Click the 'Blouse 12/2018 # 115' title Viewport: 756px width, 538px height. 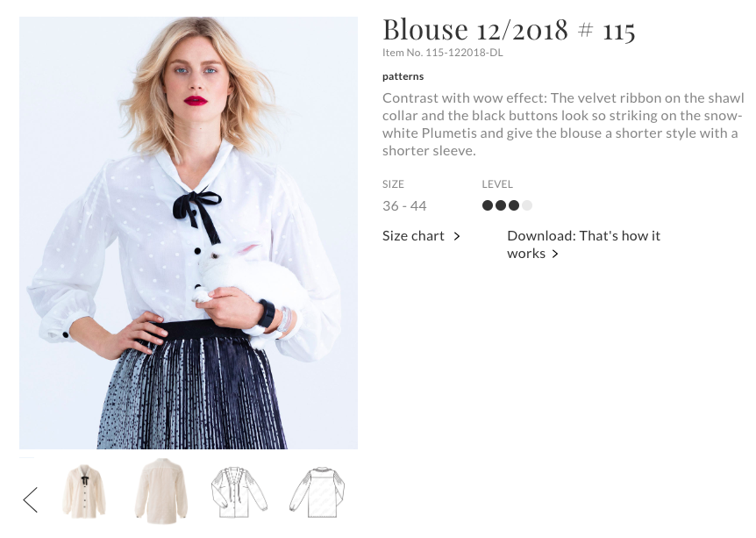click(x=509, y=30)
